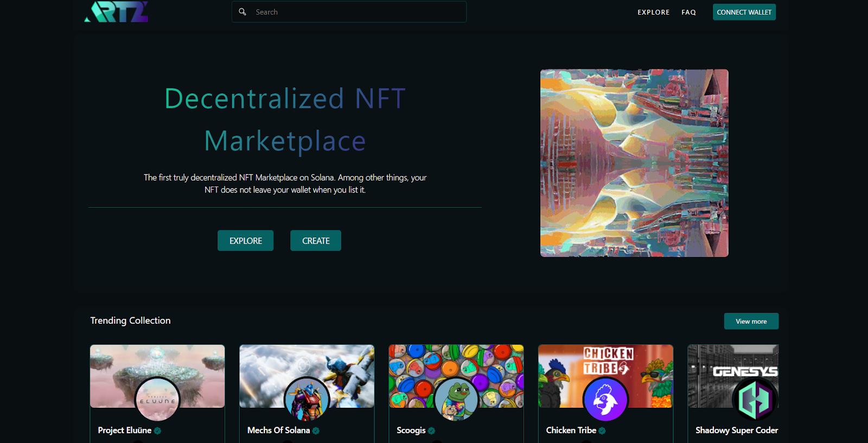Image resolution: width=868 pixels, height=443 pixels.
Task: Click the Scoogis frog avatar
Action: (x=456, y=400)
